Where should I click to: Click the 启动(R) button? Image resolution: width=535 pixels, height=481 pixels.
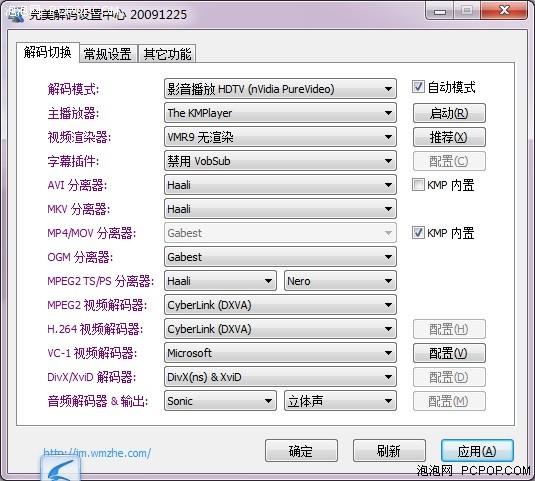point(449,113)
